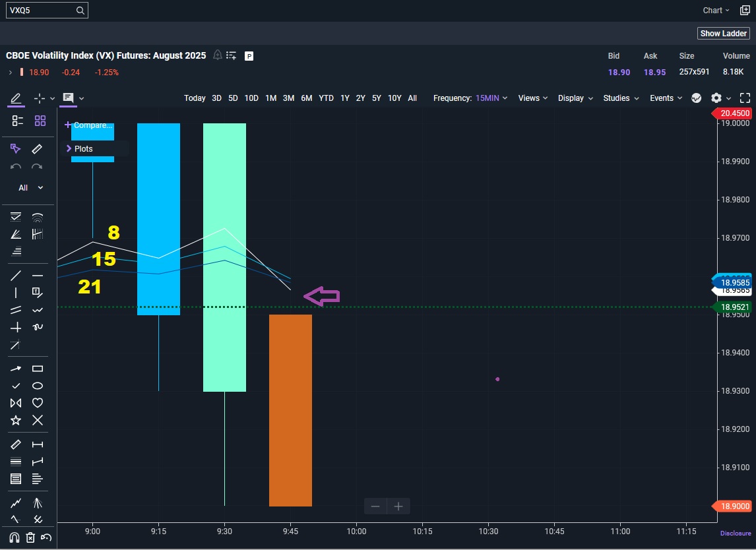The image size is (756, 550).
Task: Open the Chart menu at the top right
Action: click(x=716, y=10)
